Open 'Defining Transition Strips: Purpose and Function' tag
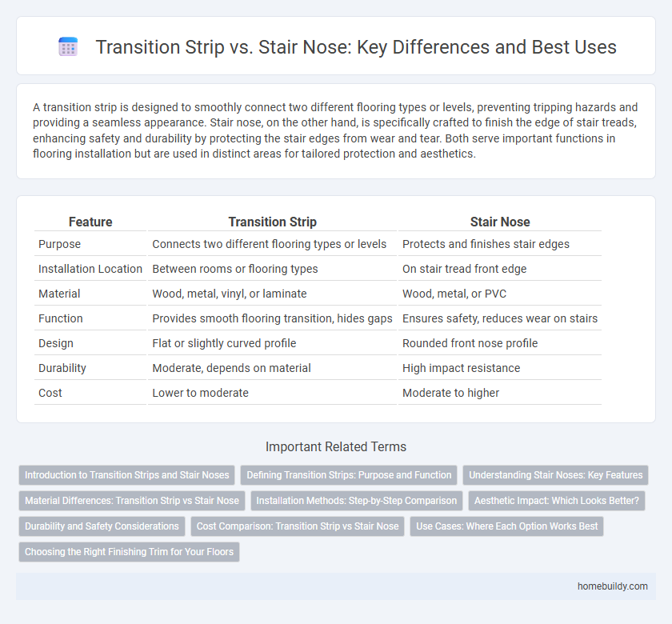This screenshot has height=624, width=672. (349, 475)
